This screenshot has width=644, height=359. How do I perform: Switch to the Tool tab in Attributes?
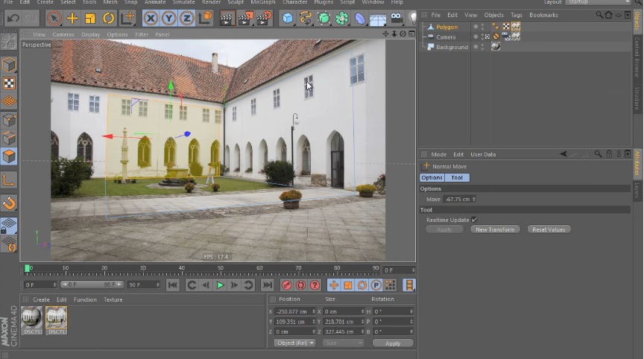[457, 177]
